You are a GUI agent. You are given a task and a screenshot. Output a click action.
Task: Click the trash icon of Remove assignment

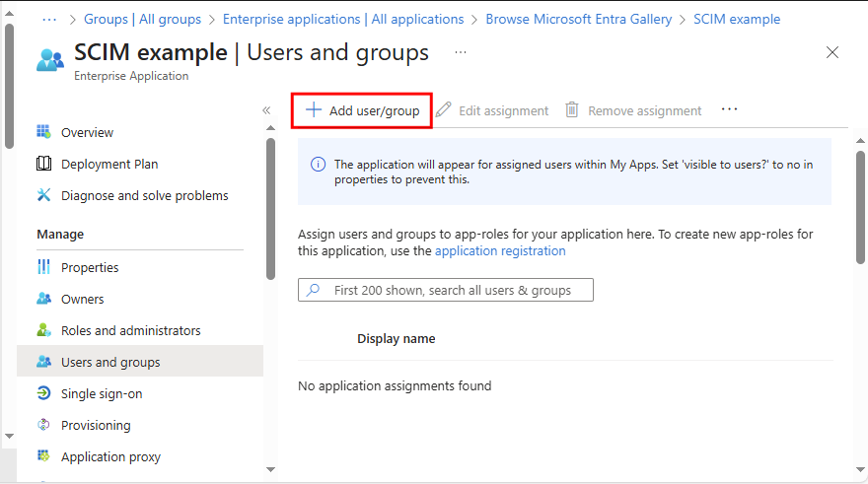tap(572, 110)
